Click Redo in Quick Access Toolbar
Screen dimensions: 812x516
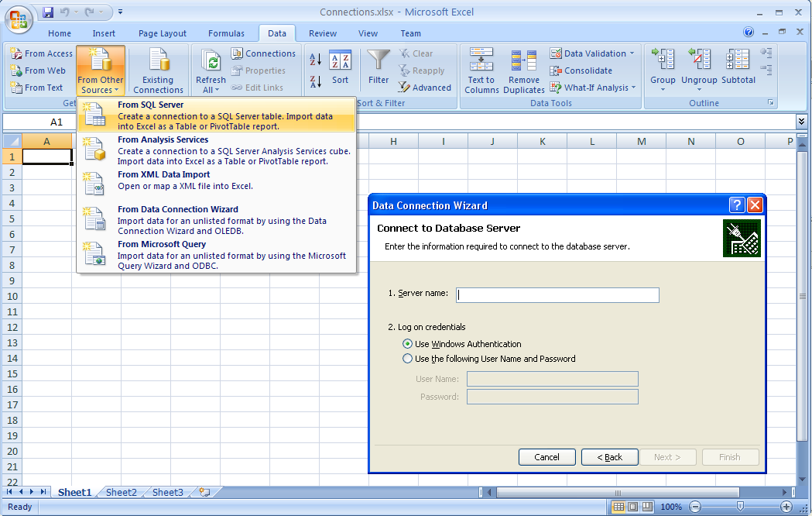pyautogui.click(x=90, y=12)
